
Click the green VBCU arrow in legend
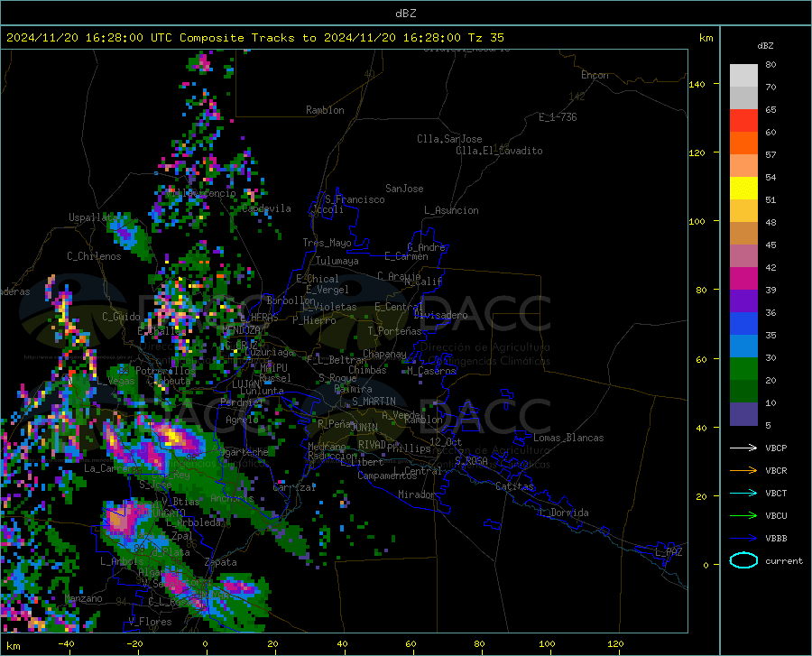(x=743, y=516)
